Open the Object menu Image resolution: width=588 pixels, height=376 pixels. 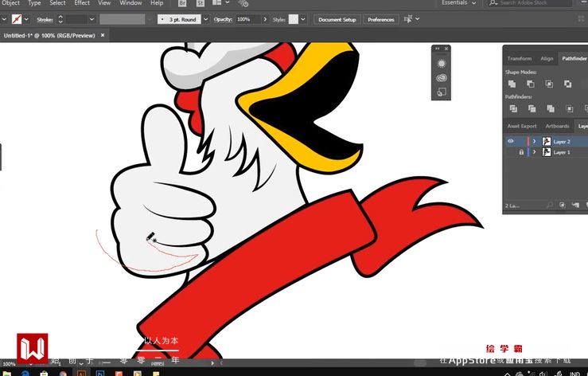(x=10, y=3)
